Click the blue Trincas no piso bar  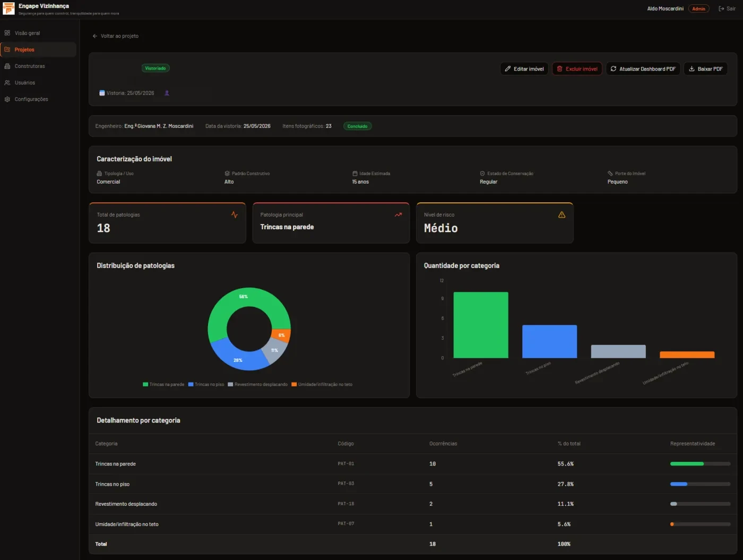[549, 341]
